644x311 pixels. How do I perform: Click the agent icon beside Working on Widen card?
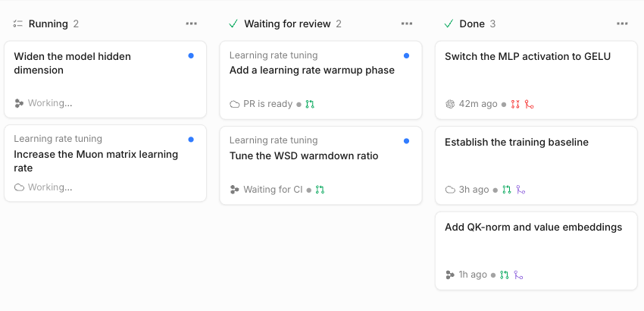tap(19, 103)
